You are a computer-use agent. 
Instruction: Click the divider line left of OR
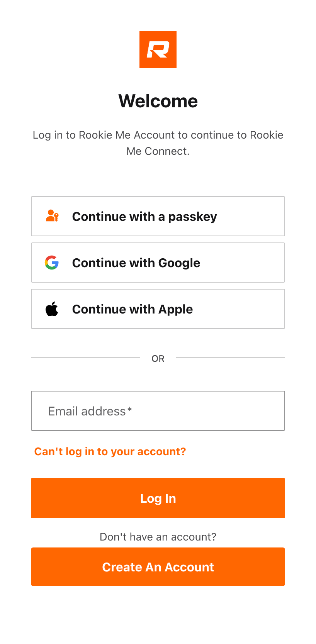click(x=85, y=358)
